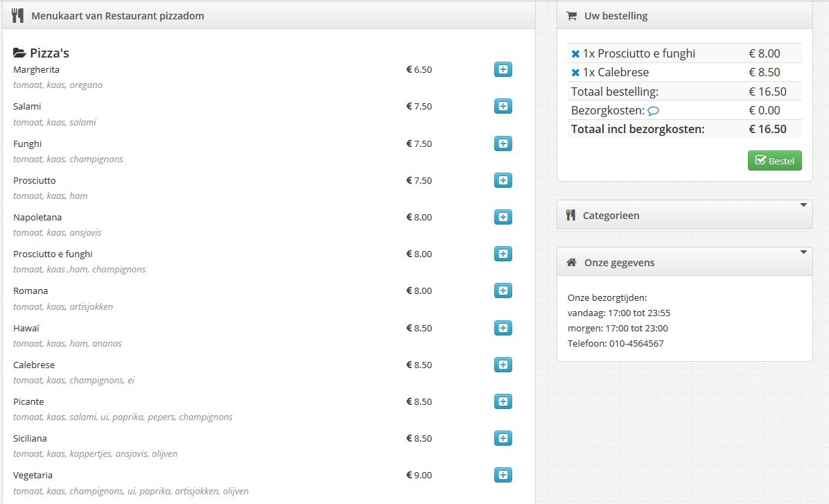Add Funghi pizza to order
The width and height of the screenshot is (829, 504).
coord(503,144)
